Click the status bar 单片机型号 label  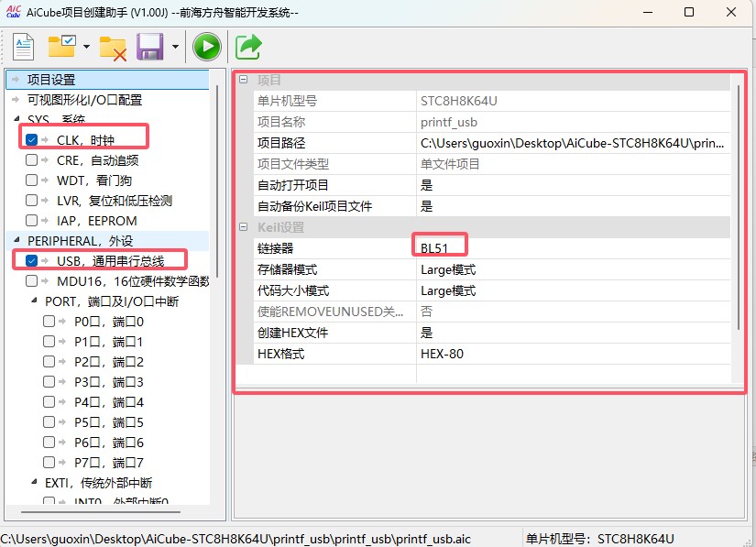[600, 539]
